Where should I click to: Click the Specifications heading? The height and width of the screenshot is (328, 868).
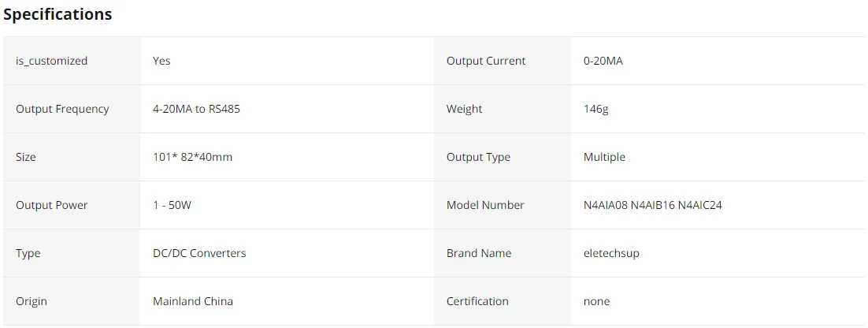57,14
